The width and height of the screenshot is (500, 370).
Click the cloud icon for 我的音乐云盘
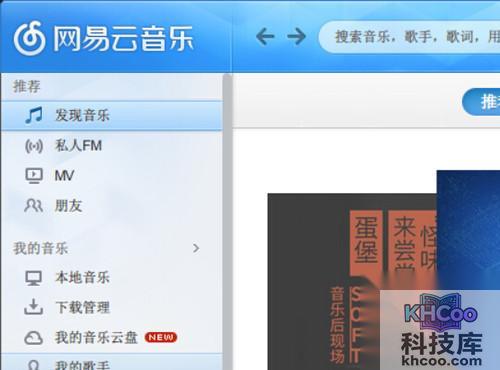33,338
